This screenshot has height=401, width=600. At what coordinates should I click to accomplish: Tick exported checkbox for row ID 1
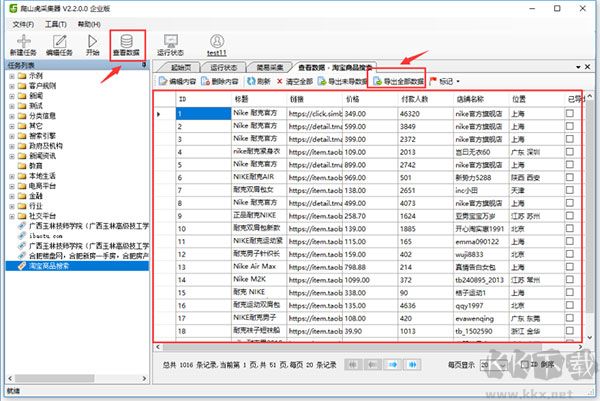pos(570,113)
